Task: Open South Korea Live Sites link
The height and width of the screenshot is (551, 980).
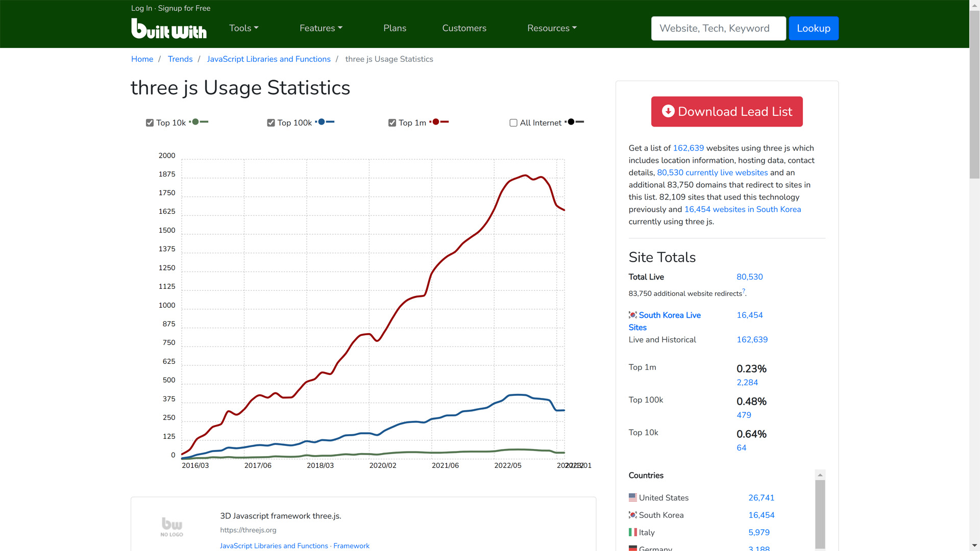Action: tap(665, 321)
